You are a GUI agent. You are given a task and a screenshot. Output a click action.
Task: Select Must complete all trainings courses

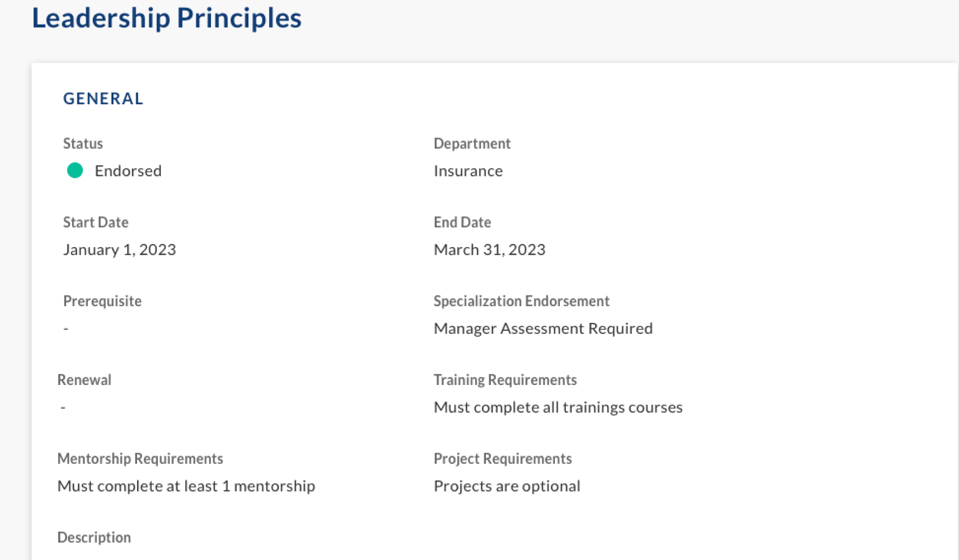tap(558, 407)
